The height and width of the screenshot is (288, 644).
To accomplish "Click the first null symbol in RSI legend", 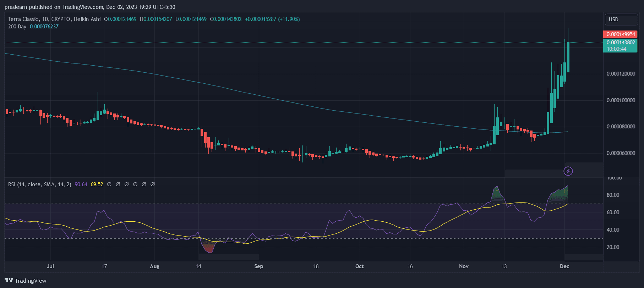I will tap(109, 184).
